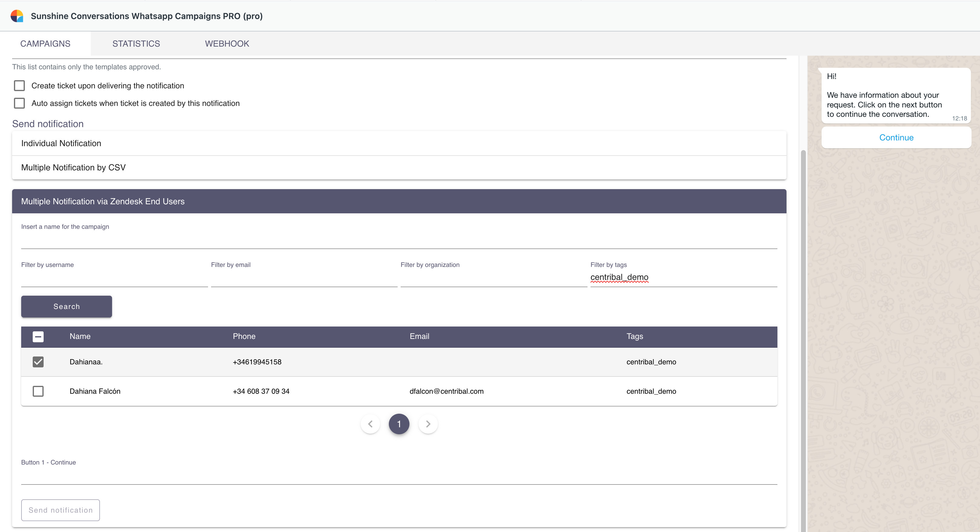Check the Dahiana Falcón row checkbox
980x532 pixels.
pyautogui.click(x=38, y=391)
